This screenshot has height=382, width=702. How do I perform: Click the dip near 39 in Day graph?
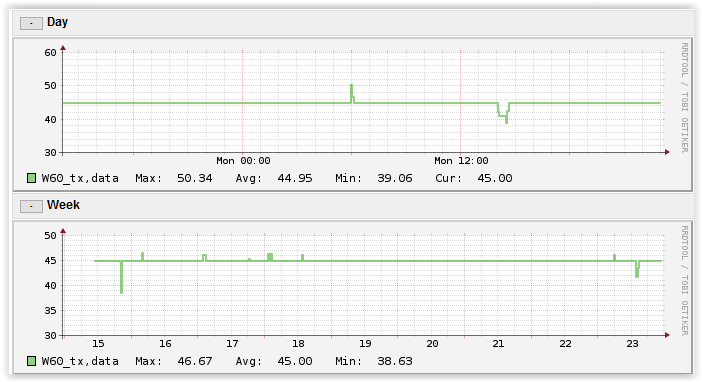point(506,121)
